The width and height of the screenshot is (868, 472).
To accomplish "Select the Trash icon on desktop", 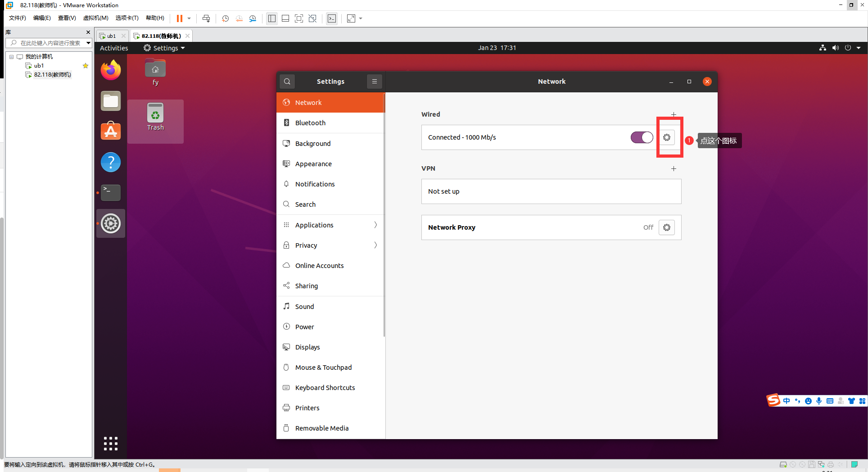I will [x=155, y=117].
